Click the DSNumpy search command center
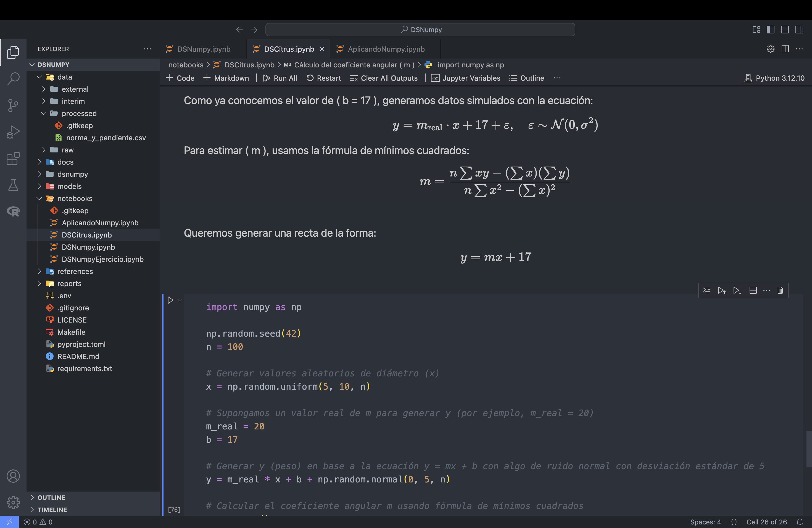This screenshot has width=812, height=528. (420, 30)
